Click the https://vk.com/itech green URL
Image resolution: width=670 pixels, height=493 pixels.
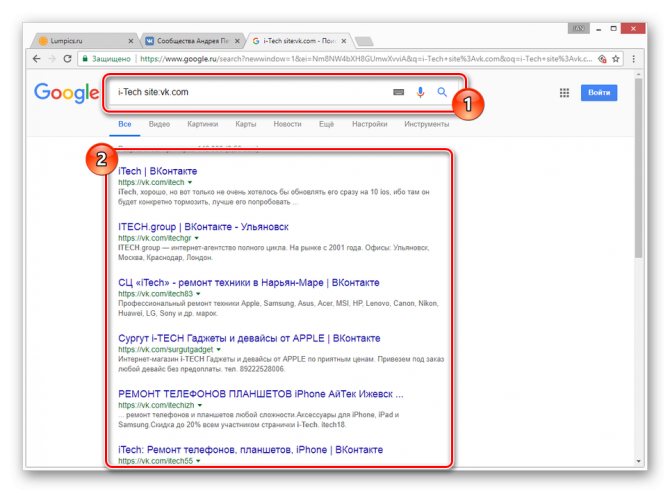(151, 182)
